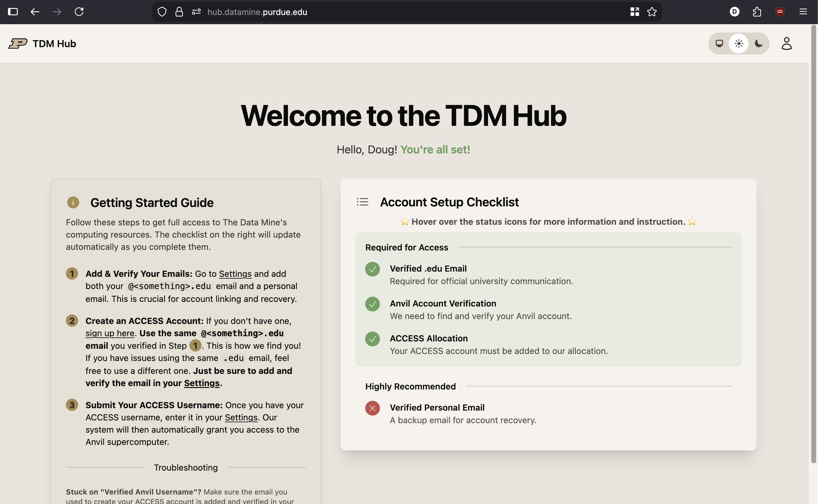This screenshot has height=504, width=818.
Task: Open the tab layout grid menu
Action: tap(634, 12)
